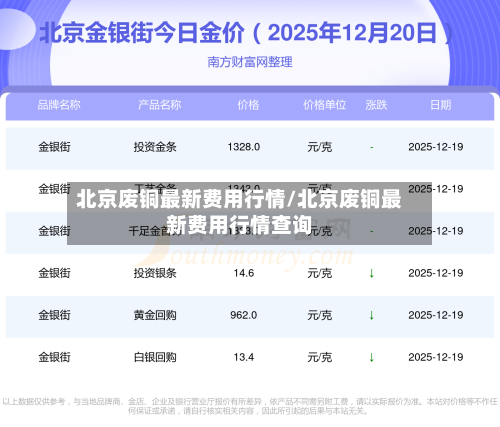Click "金银街" brand in 黄金回购 row
This screenshot has width=500, height=427.
[x=54, y=315]
